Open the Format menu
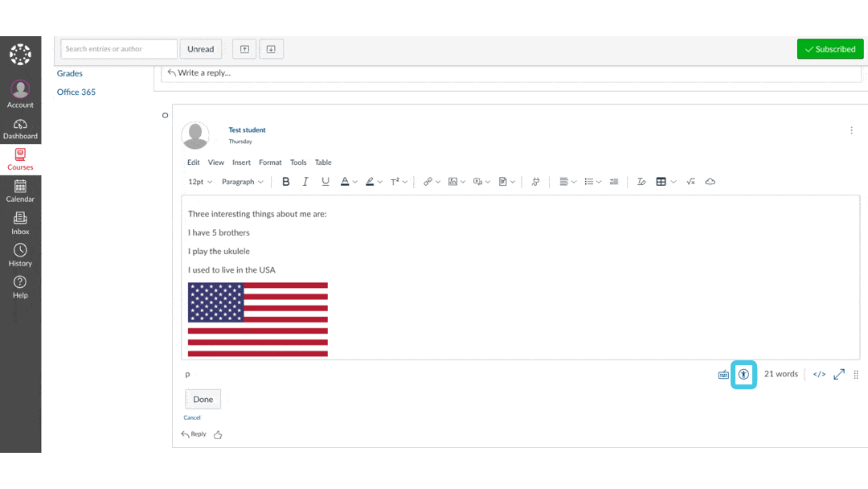Image resolution: width=868 pixels, height=489 pixels. tap(270, 162)
